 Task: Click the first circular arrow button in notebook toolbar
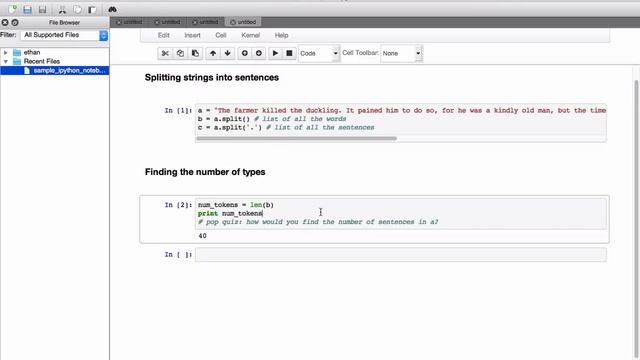244,53
